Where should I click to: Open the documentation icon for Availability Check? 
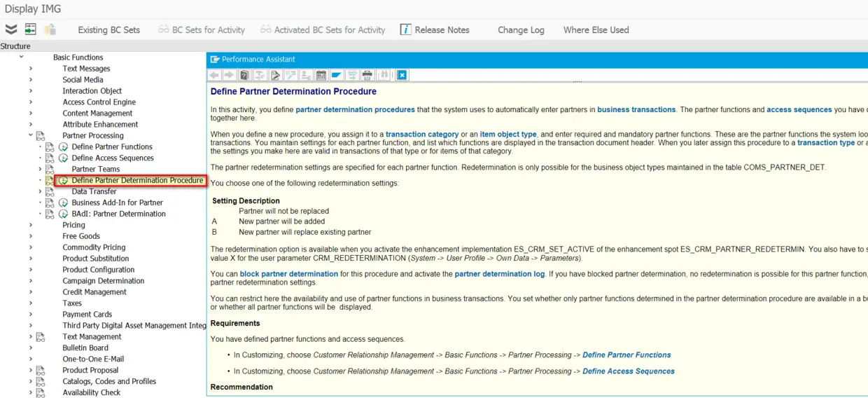41,392
